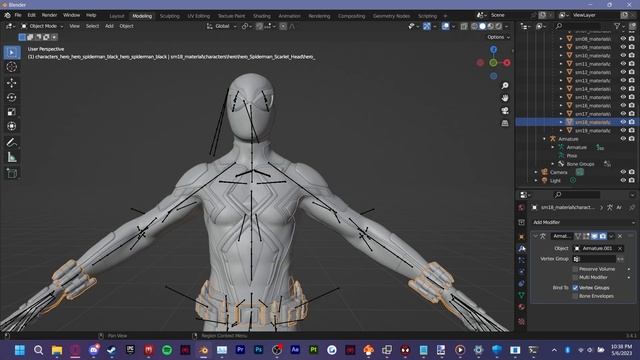This screenshot has height=360, width=640.
Task: Open the Render menu
Action: (49, 15)
